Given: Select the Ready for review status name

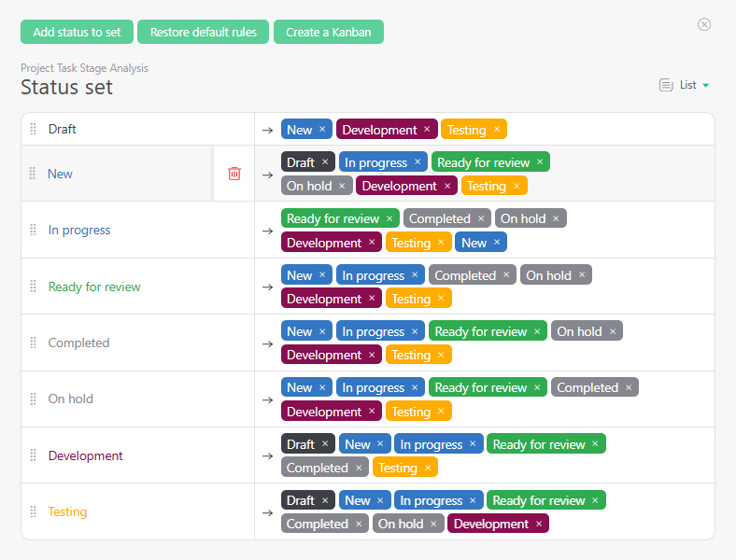Looking at the screenshot, I should 94,287.
